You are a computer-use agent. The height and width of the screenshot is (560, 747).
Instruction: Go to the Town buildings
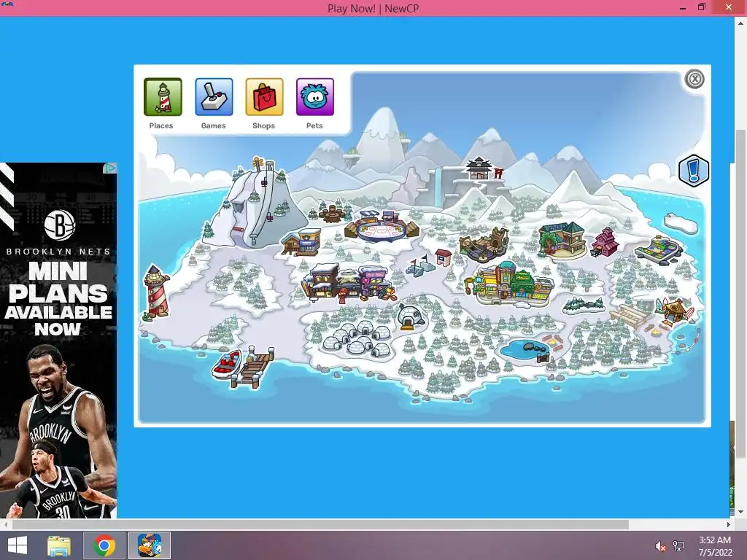coord(349,283)
